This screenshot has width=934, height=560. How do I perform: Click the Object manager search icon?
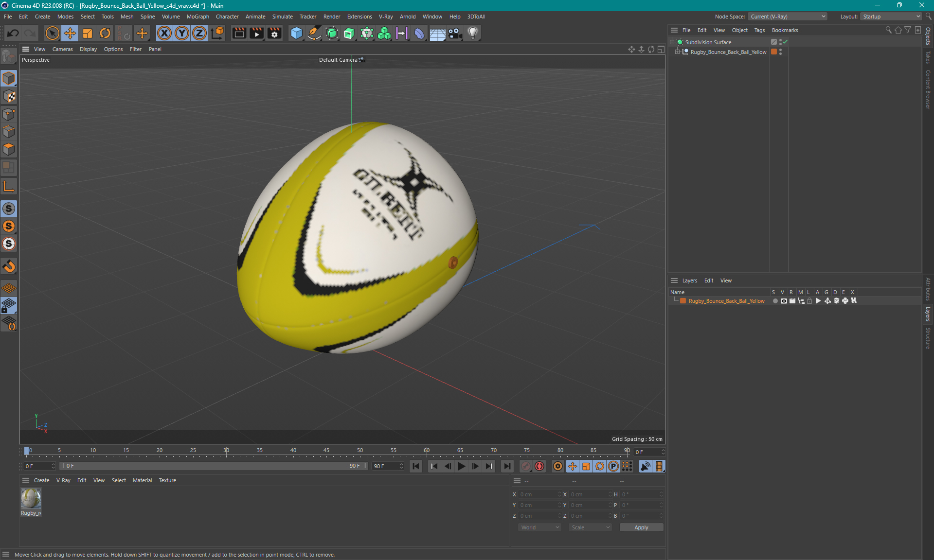click(x=889, y=30)
